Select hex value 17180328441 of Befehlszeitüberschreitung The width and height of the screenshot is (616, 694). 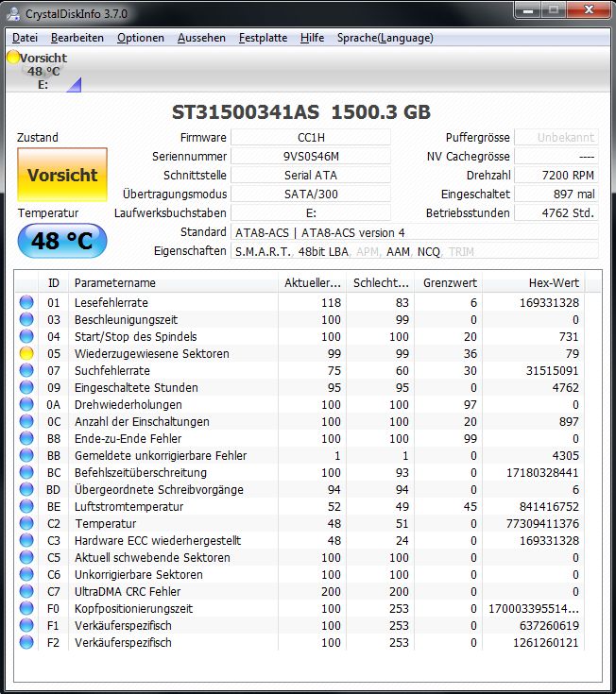click(542, 473)
